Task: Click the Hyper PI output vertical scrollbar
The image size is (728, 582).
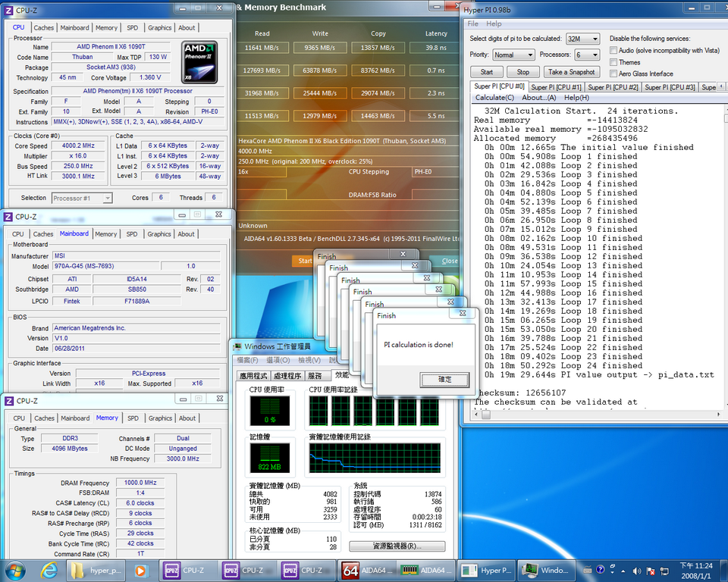Action: pyautogui.click(x=726, y=256)
